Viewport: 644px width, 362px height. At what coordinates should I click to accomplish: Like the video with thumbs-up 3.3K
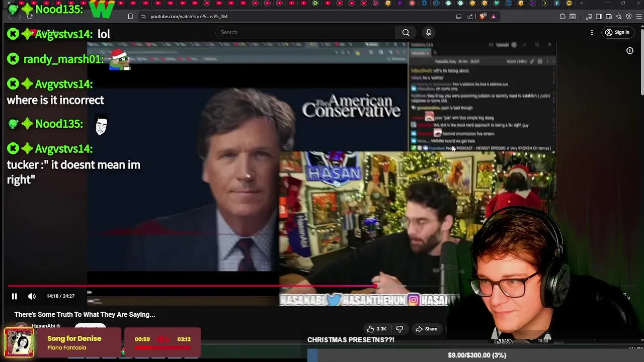coord(376,329)
